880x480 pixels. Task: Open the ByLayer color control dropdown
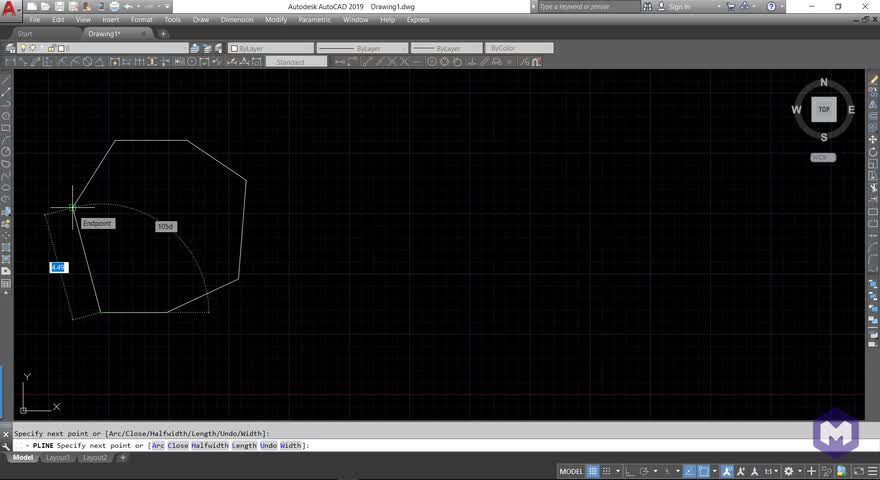point(272,48)
